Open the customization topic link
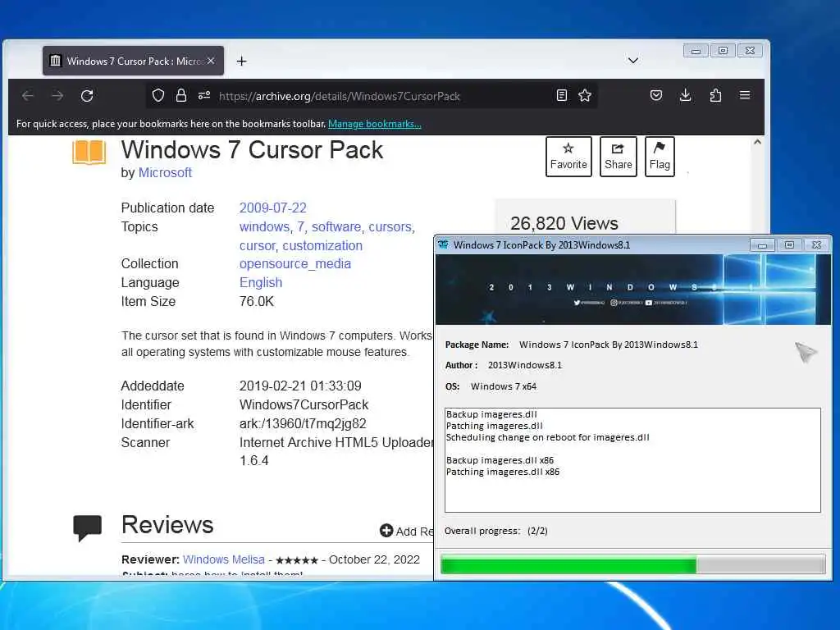This screenshot has width=840, height=630. tap(322, 246)
